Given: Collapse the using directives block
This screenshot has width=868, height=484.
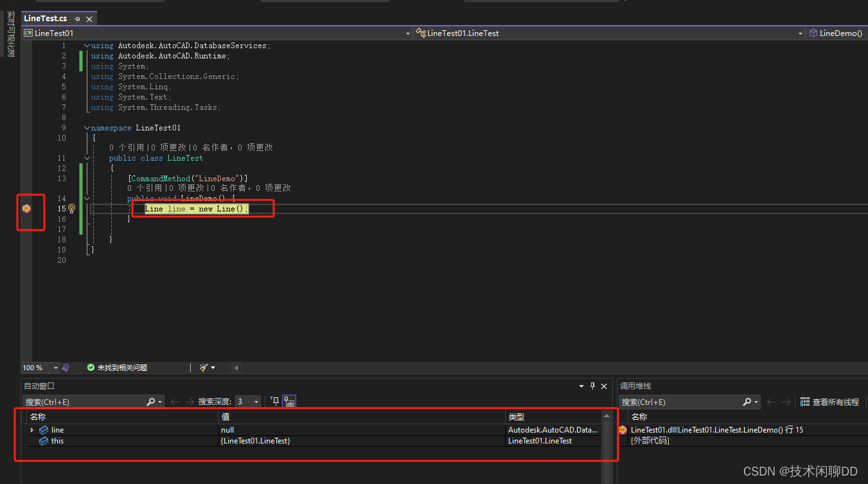Looking at the screenshot, I should 87,46.
